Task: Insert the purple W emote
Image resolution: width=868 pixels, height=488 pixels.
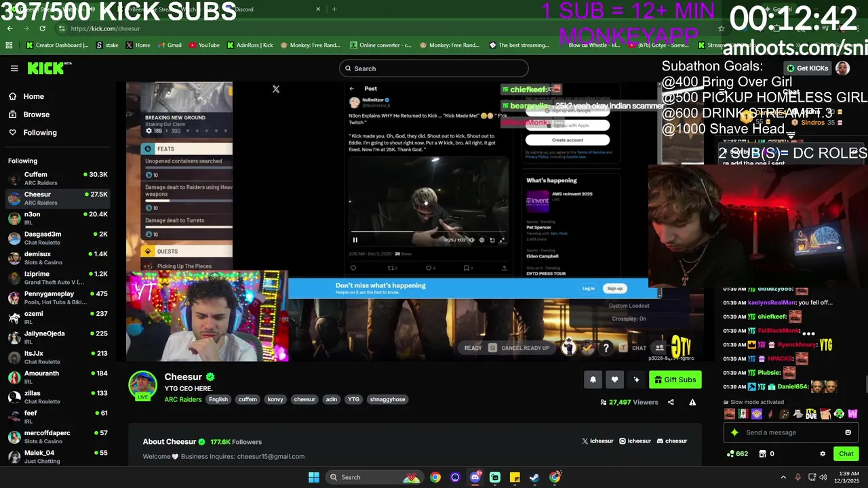Action: [852, 414]
